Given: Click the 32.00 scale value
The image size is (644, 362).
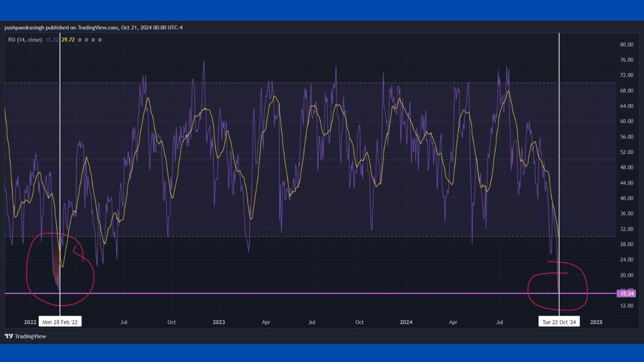Looking at the screenshot, I should (x=626, y=229).
